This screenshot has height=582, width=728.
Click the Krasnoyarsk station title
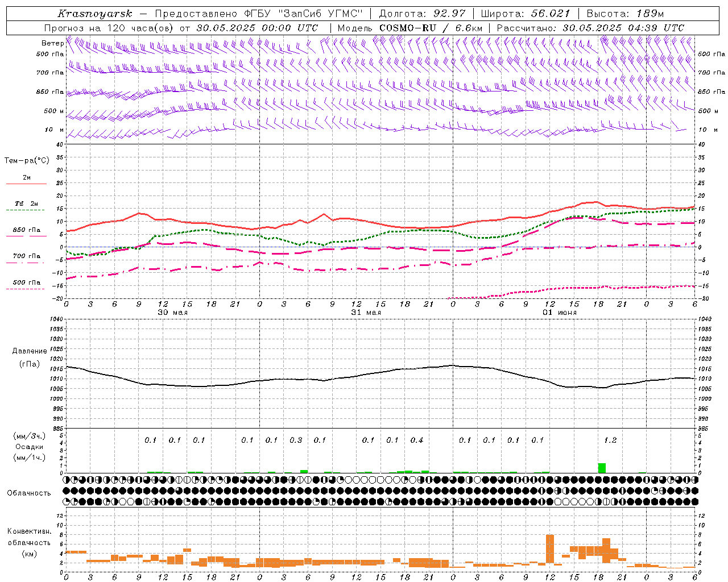pyautogui.click(x=95, y=14)
